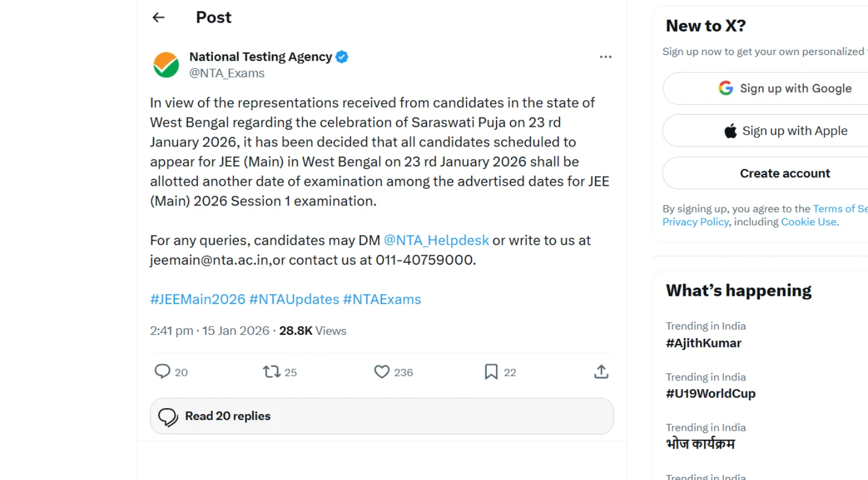
Task: Open the #JEEMain2026 hashtag
Action: (x=197, y=299)
